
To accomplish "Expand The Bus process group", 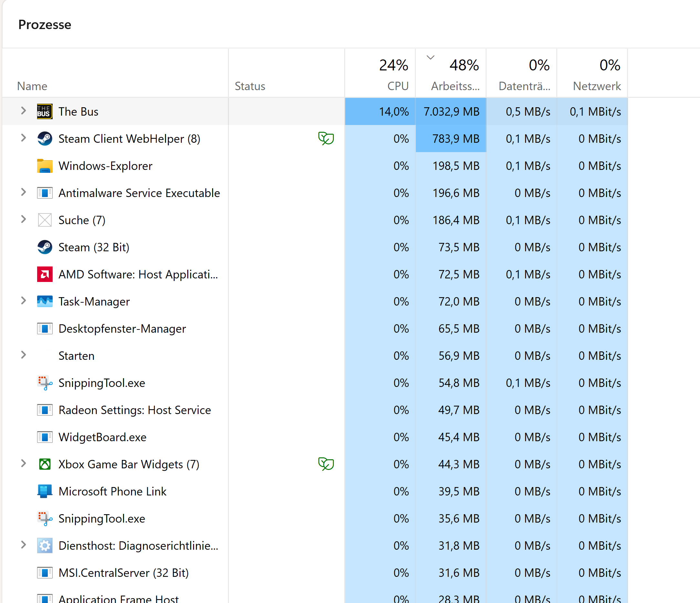I will coord(23,111).
